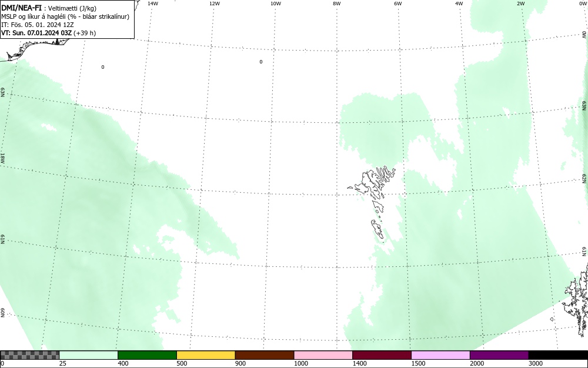Click the legend scale value "400"
588x368 pixels.
click(x=123, y=363)
